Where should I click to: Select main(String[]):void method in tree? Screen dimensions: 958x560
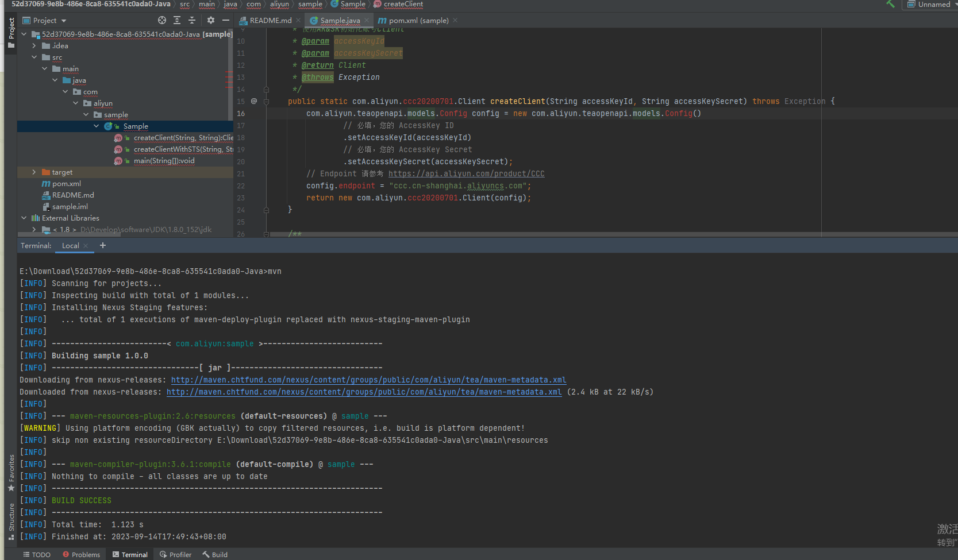coord(164,161)
